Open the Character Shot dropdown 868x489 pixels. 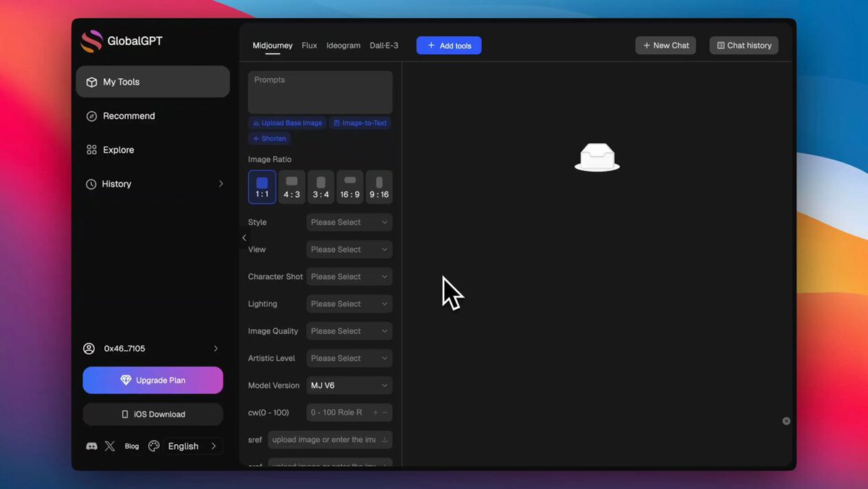coord(349,276)
